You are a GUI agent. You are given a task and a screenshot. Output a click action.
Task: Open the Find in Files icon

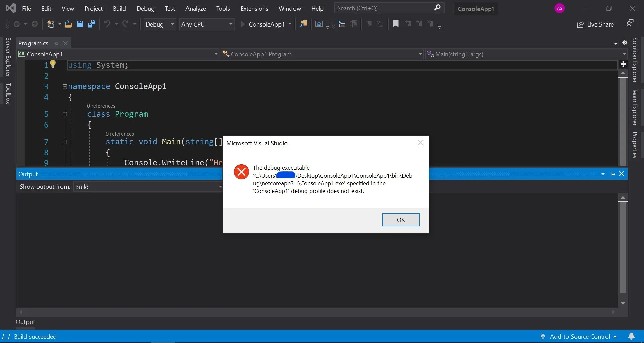tap(303, 24)
